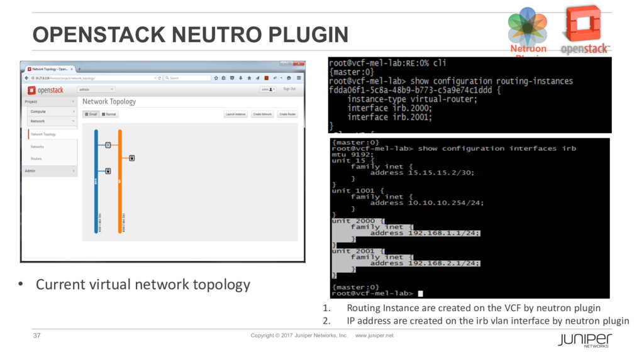Click the paper-plane send icon in toolbar
This screenshot has height=362, width=644.
(x=257, y=78)
